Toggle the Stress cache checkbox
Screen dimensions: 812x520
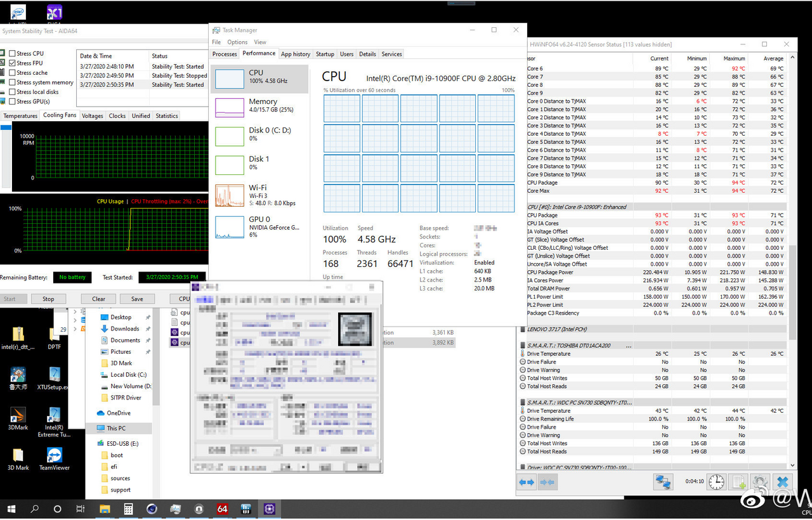point(13,72)
